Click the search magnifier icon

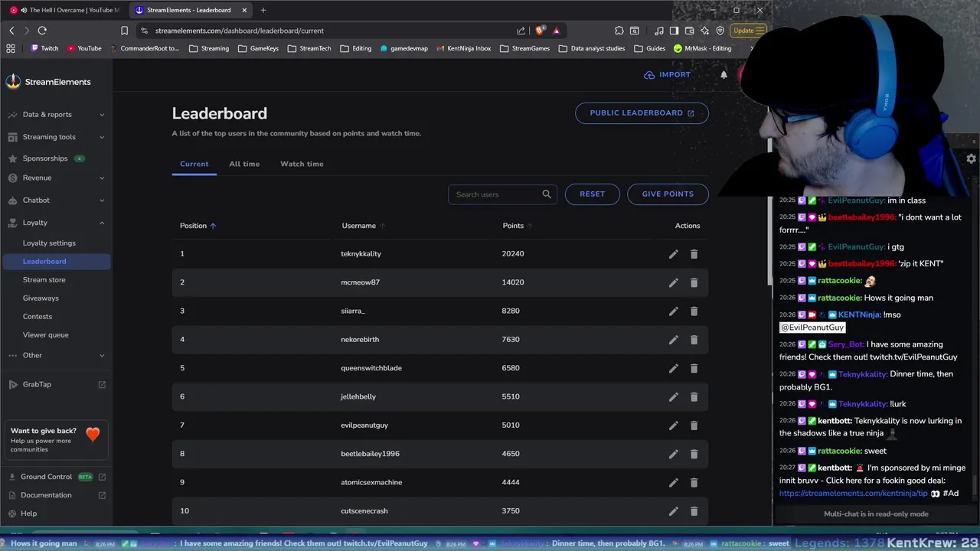point(547,194)
